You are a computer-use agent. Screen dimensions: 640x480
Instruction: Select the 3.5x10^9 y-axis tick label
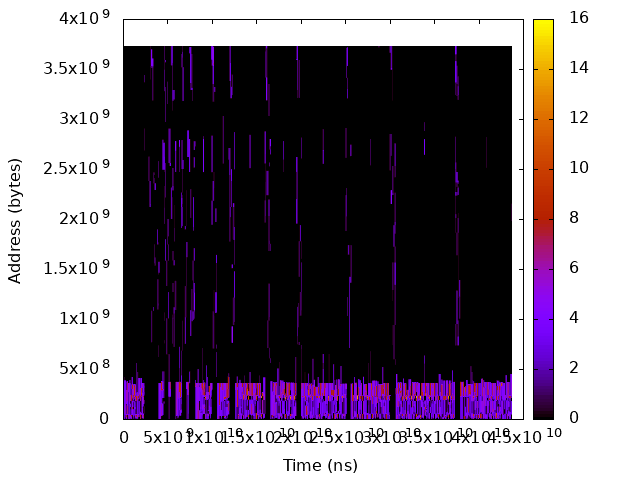coord(78,68)
